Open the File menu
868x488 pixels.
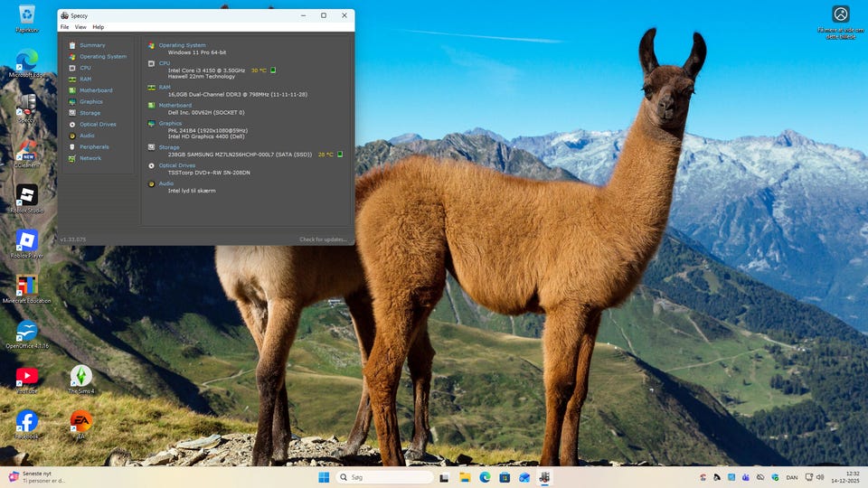tap(64, 27)
